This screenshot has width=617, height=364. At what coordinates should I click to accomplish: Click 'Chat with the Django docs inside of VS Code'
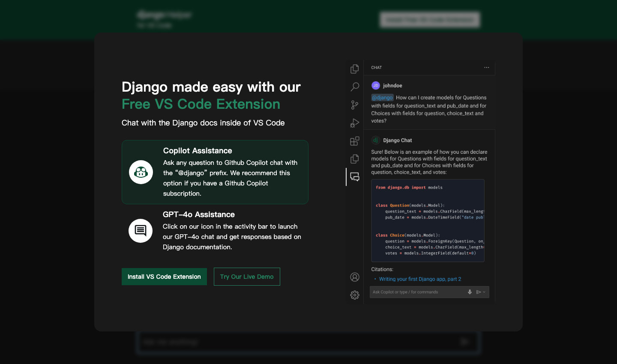coord(203,123)
